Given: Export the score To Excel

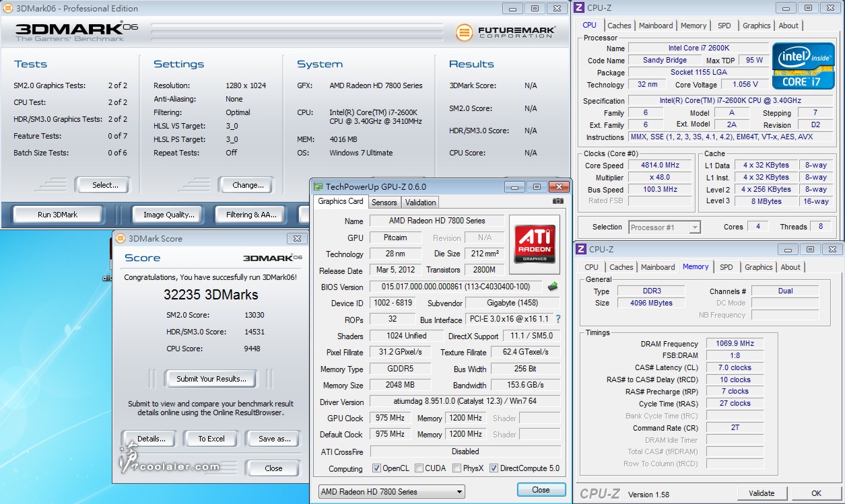Looking at the screenshot, I should coord(211,439).
